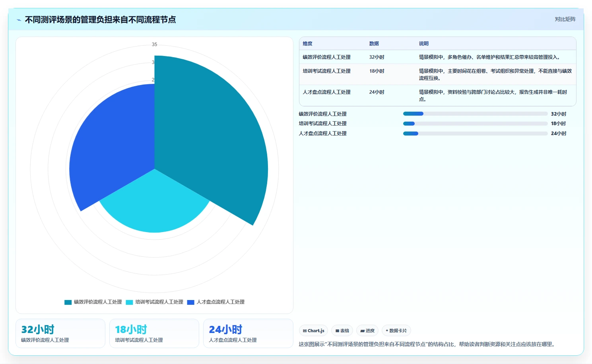Click the page title 不同测评场景的管理负担来自不同流程节点
The width and height of the screenshot is (592, 364).
(x=100, y=19)
